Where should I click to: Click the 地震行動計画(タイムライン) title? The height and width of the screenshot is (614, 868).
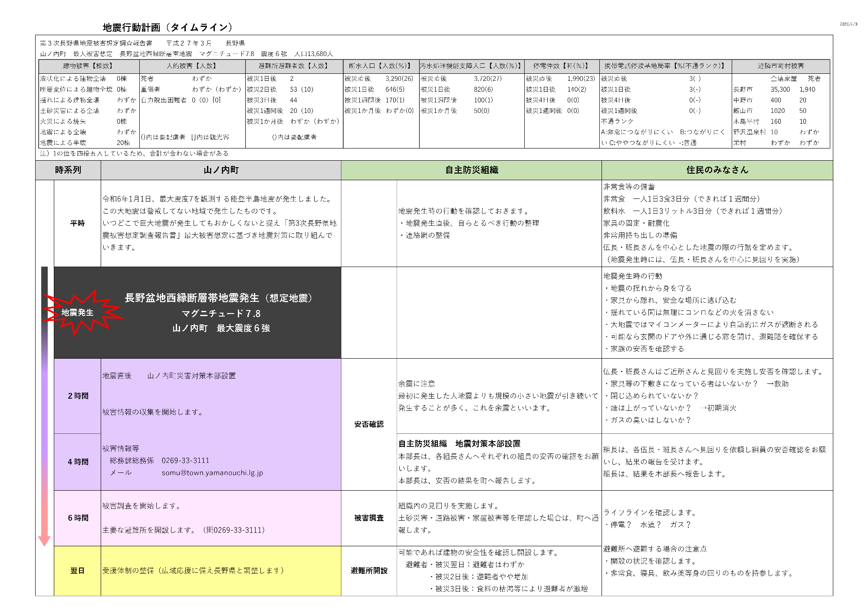click(x=168, y=28)
